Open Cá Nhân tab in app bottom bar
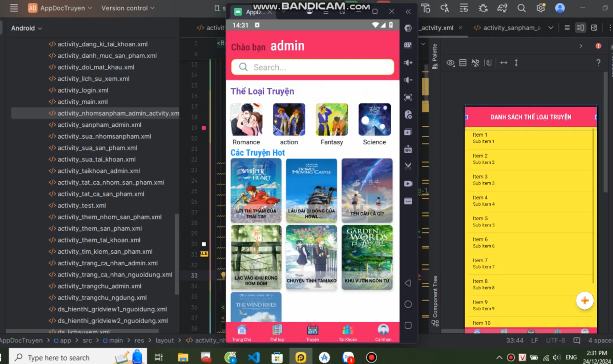This screenshot has height=364, width=613. tap(383, 333)
